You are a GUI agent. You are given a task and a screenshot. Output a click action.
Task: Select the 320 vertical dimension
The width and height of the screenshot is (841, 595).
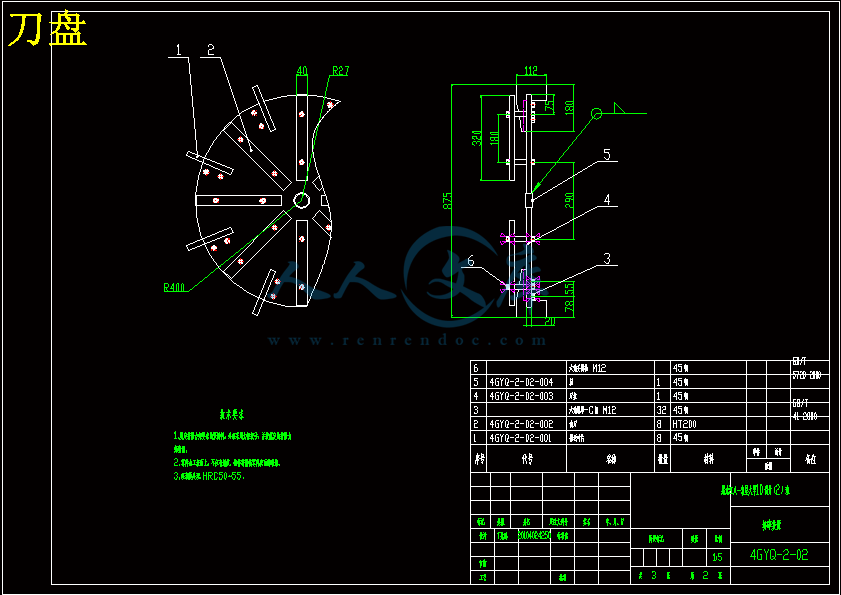click(476, 137)
